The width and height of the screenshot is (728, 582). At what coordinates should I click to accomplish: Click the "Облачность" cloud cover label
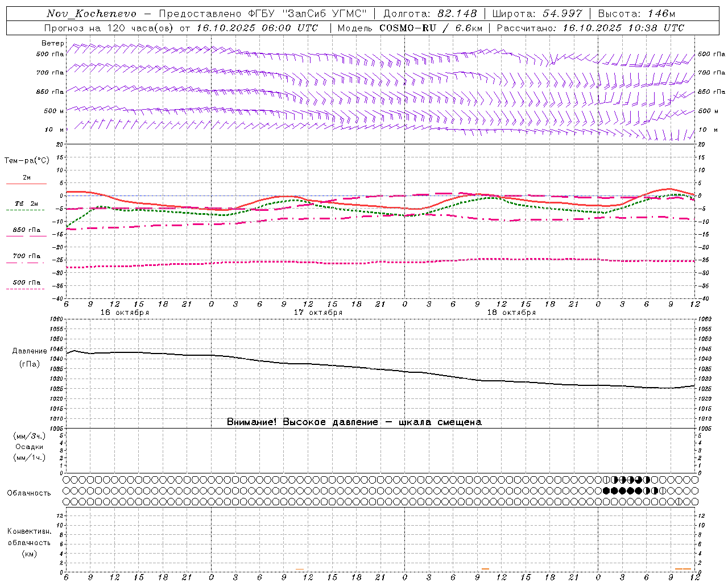click(29, 493)
